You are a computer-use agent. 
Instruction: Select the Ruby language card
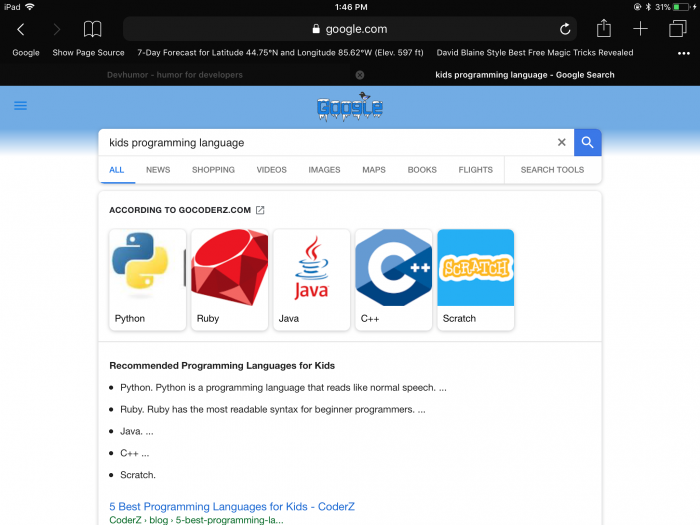229,280
